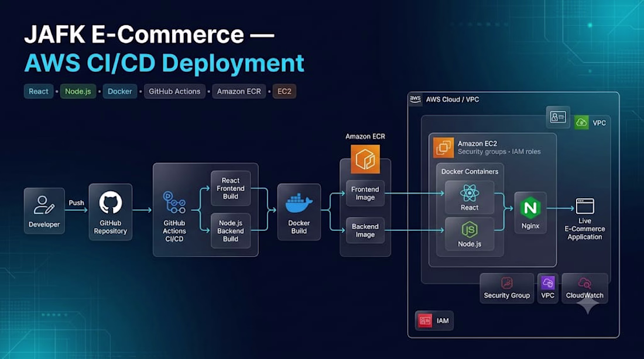Click the React tag chip
The image size is (644, 359).
pyautogui.click(x=39, y=91)
